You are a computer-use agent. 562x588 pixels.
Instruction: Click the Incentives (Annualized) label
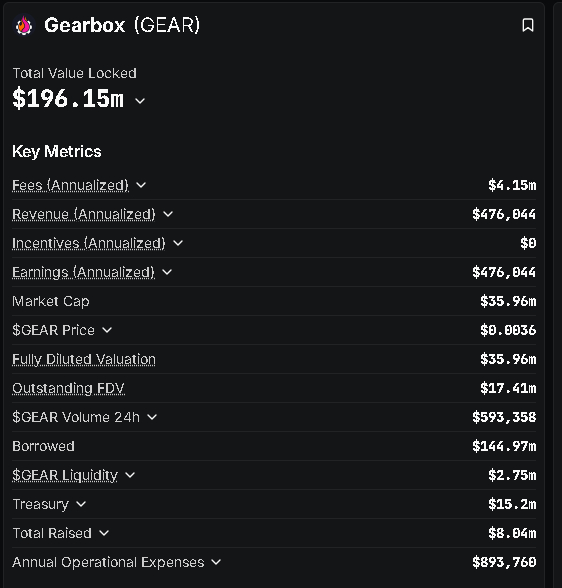tap(89, 243)
